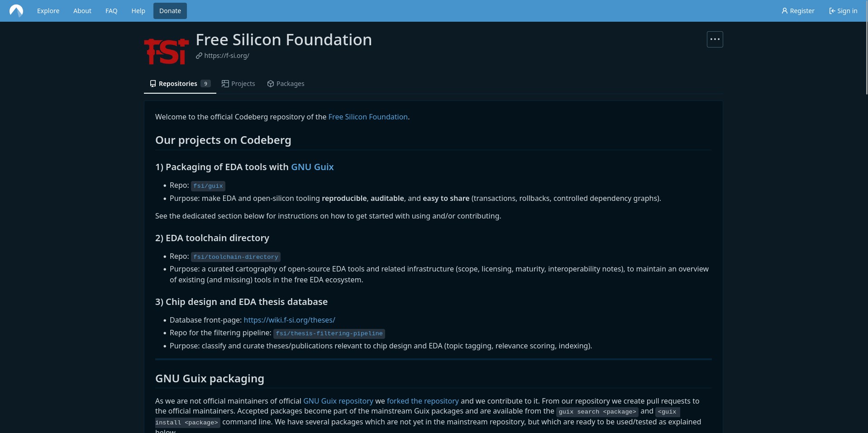Open the wiki.f-si.org theses database link
This screenshot has width=868, height=433.
coord(289,320)
